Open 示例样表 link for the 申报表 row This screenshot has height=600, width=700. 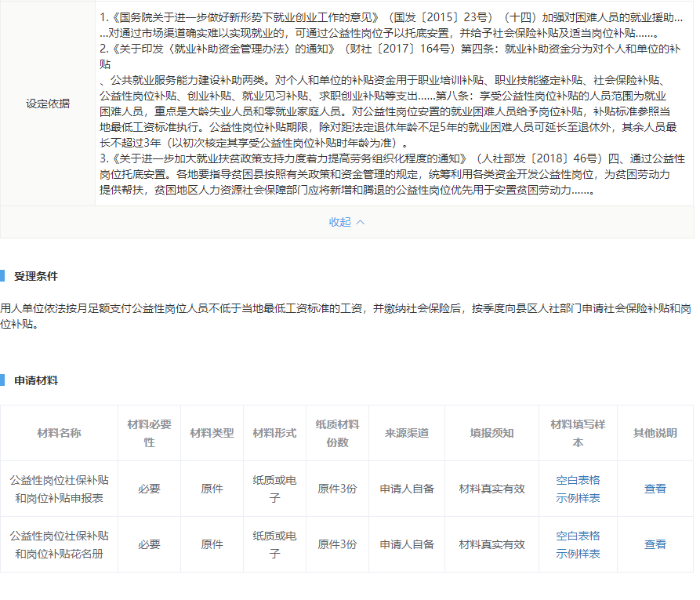pyautogui.click(x=578, y=498)
